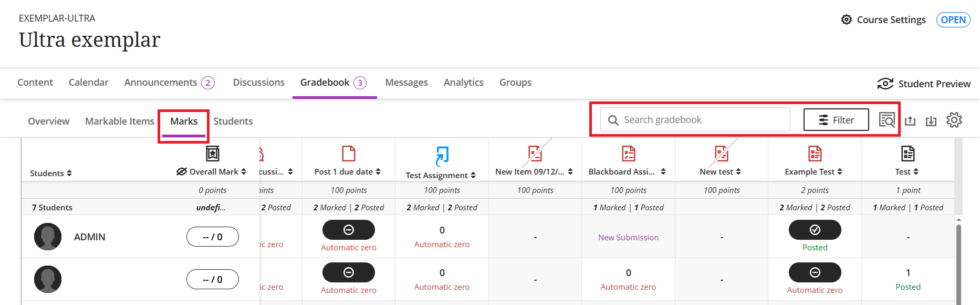Toggle the Overall Mark hidden-eye icon
The width and height of the screenshot is (980, 305).
pos(182,172)
